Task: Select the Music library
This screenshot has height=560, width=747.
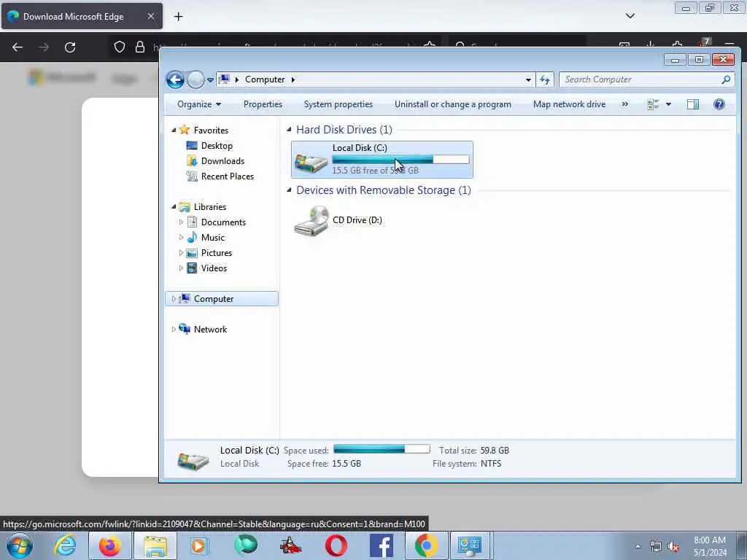Action: (212, 237)
